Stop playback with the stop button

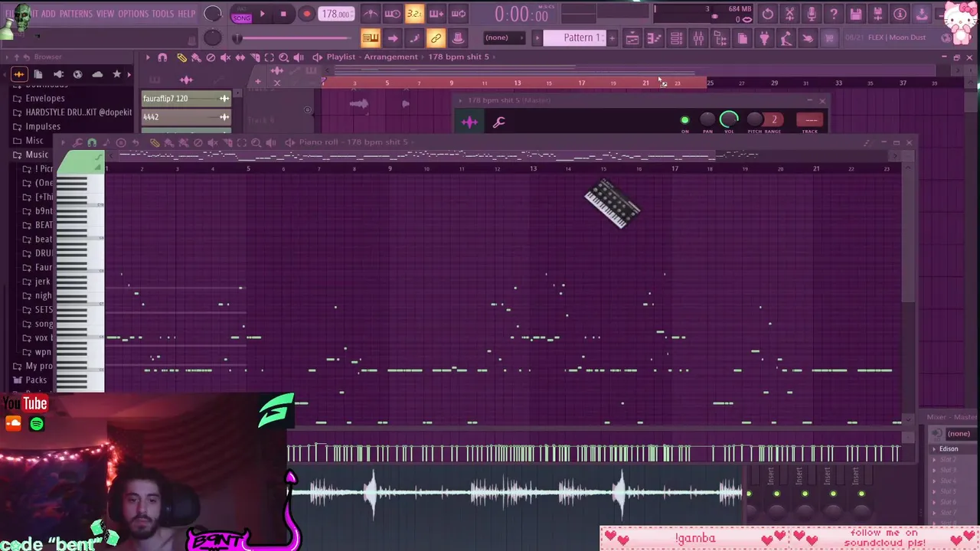pos(283,14)
